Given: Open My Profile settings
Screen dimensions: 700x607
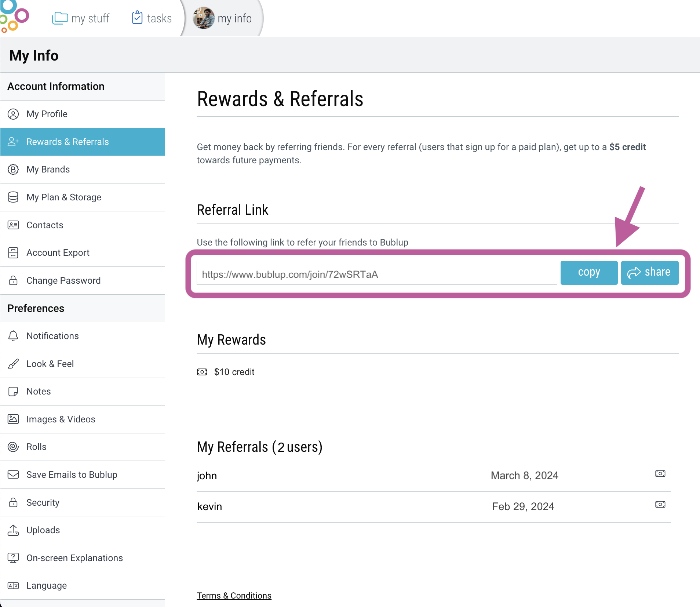Looking at the screenshot, I should click(x=82, y=114).
